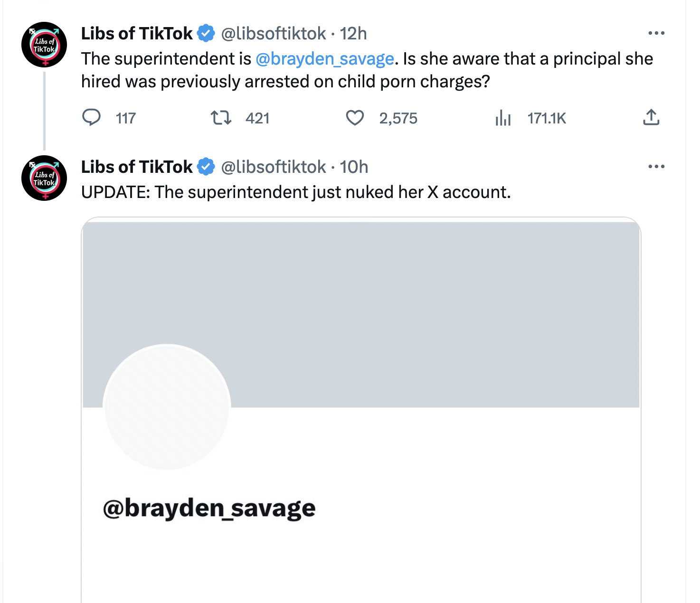Click Libs of TikTok avatar on first tweet
Screen dimensions: 700x603
click(44, 45)
